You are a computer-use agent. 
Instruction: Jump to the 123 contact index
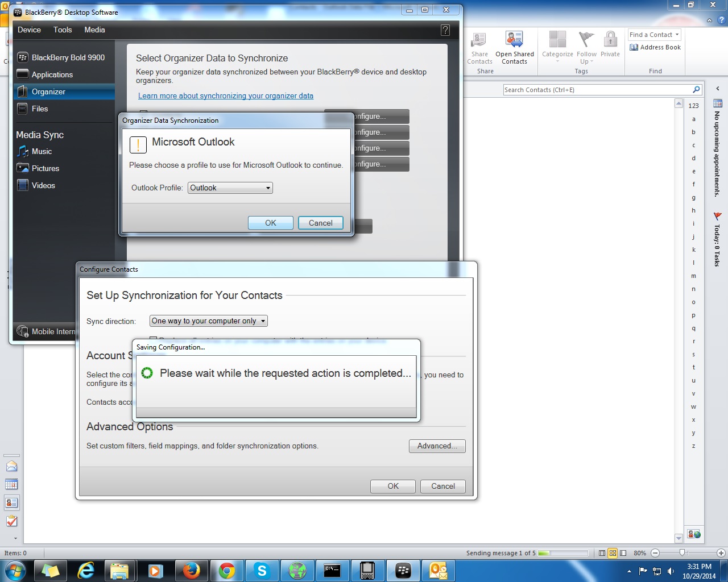pyautogui.click(x=694, y=106)
